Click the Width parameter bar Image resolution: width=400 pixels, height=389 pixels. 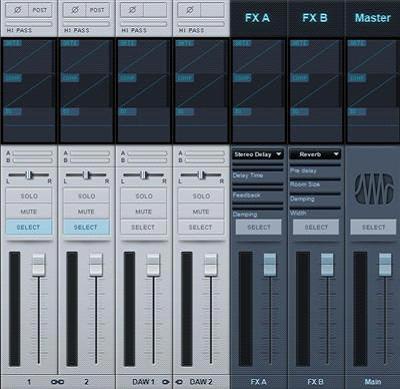click(315, 208)
